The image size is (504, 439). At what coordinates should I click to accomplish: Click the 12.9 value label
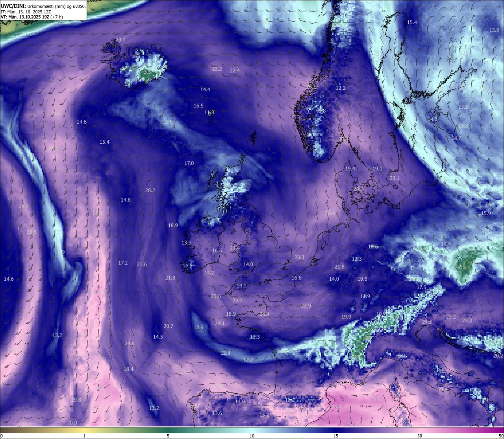point(198,327)
